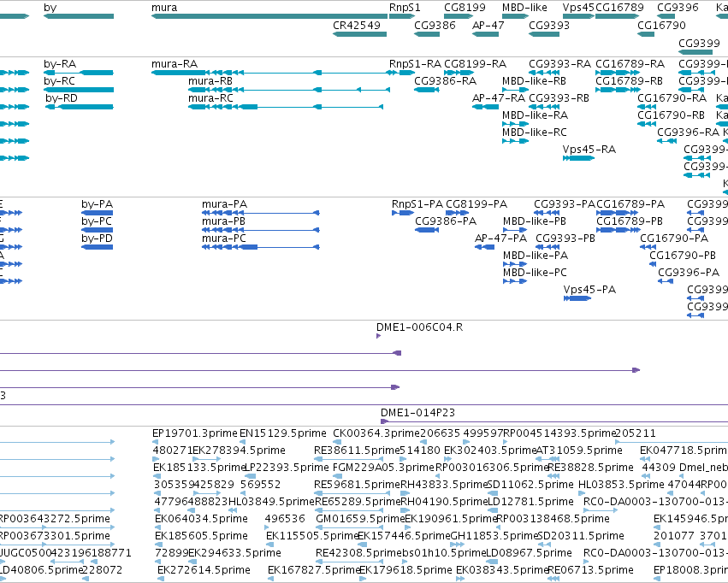Click the RE38611.5prime EST label

357,450
